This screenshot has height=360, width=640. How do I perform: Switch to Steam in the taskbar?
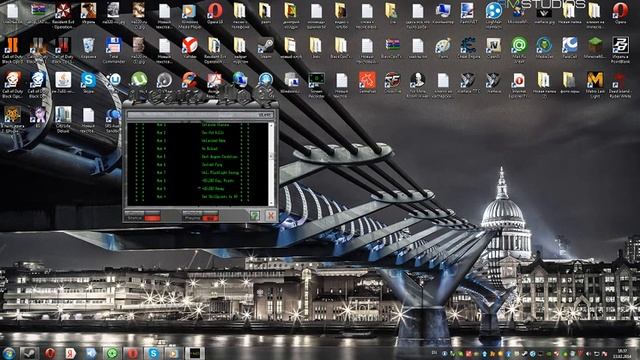29,353
